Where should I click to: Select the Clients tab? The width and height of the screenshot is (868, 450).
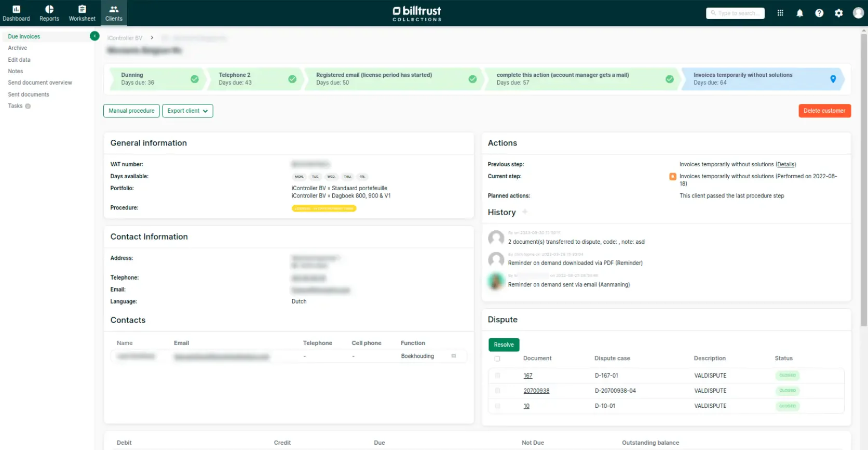click(114, 13)
